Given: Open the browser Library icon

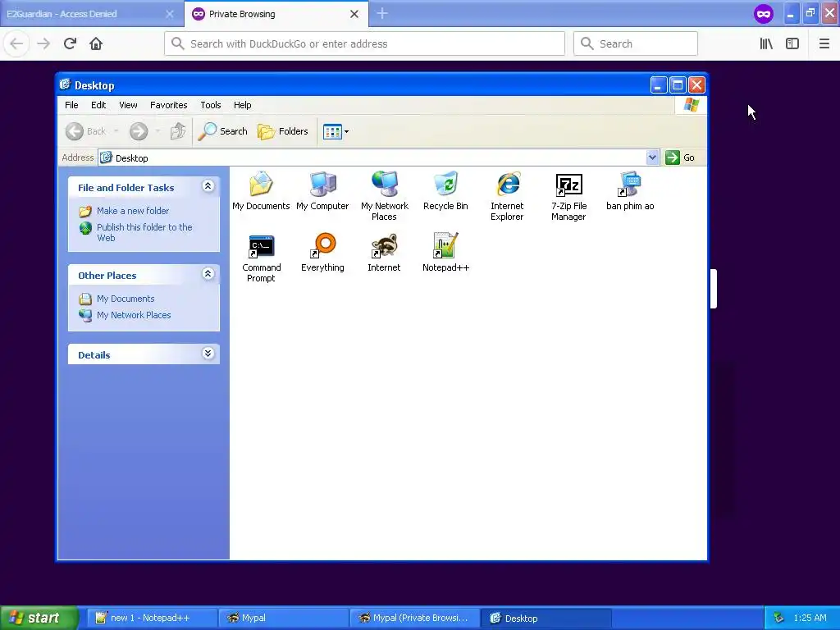Looking at the screenshot, I should click(766, 43).
